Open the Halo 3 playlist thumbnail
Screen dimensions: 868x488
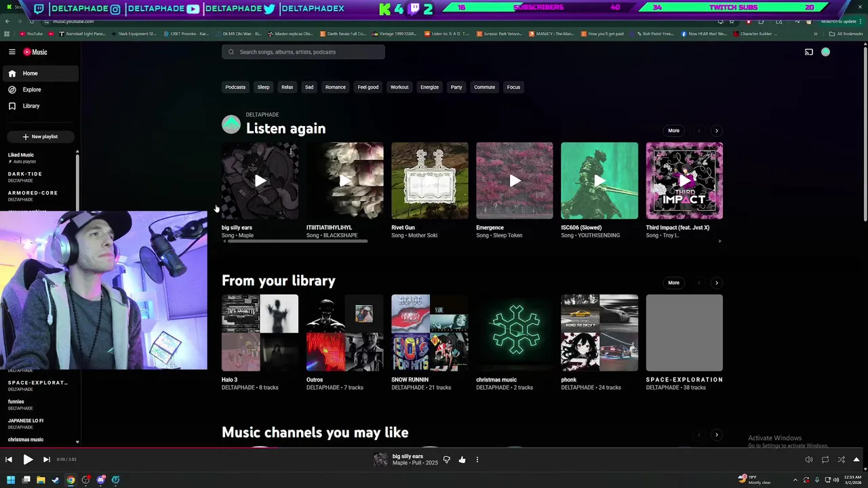tap(260, 333)
